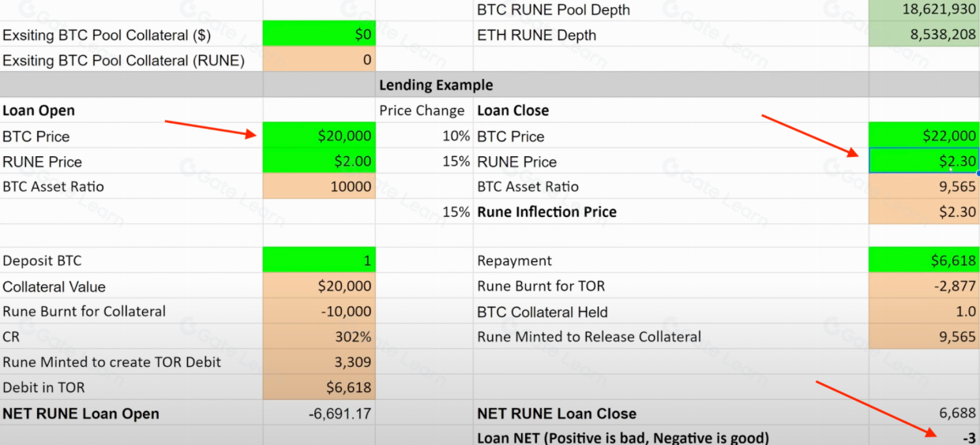980x445 pixels.
Task: Click the Loan NET result cell showing -3
Action: [923, 437]
